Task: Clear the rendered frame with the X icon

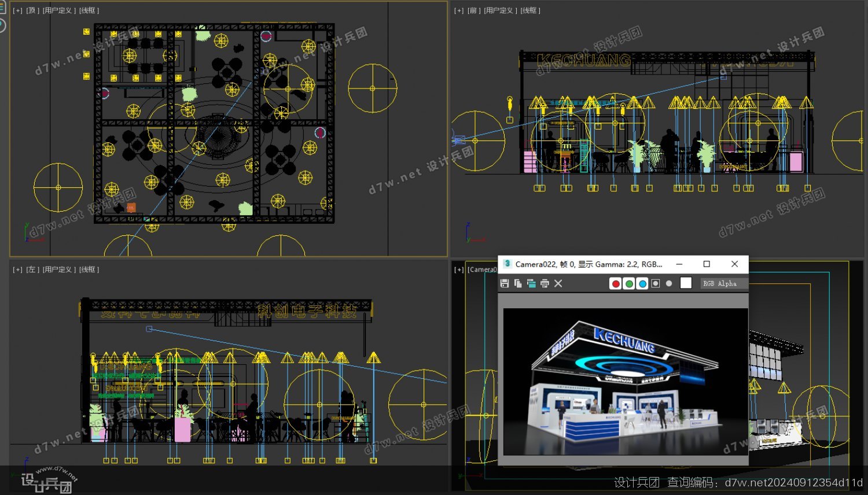Action: (558, 283)
